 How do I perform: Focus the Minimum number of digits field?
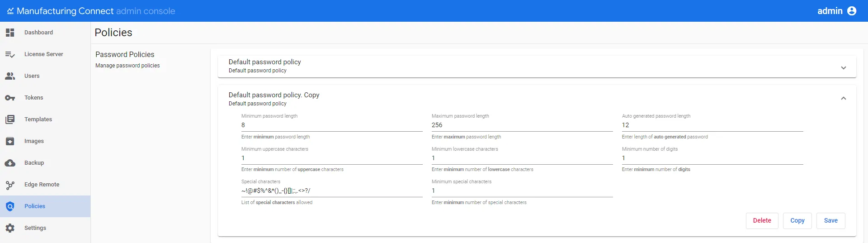(712, 158)
